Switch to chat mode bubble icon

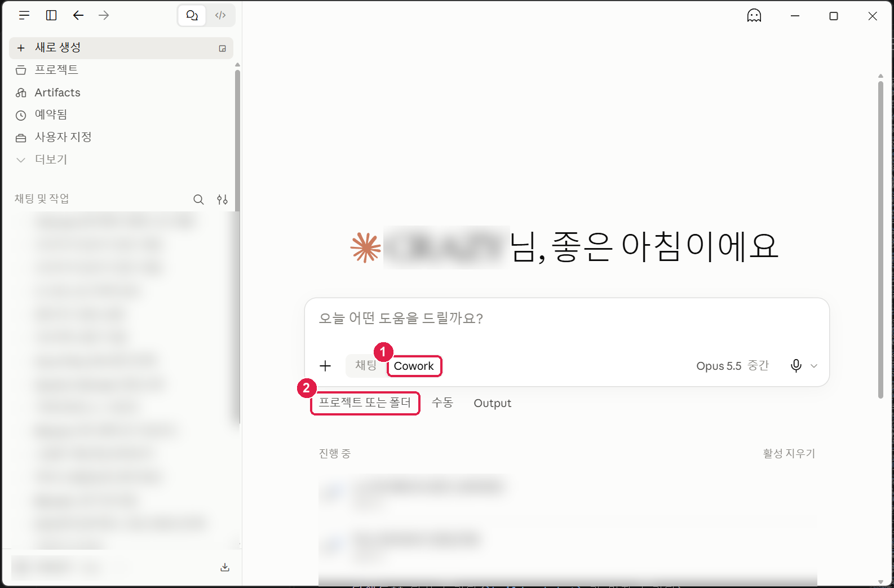(x=192, y=15)
